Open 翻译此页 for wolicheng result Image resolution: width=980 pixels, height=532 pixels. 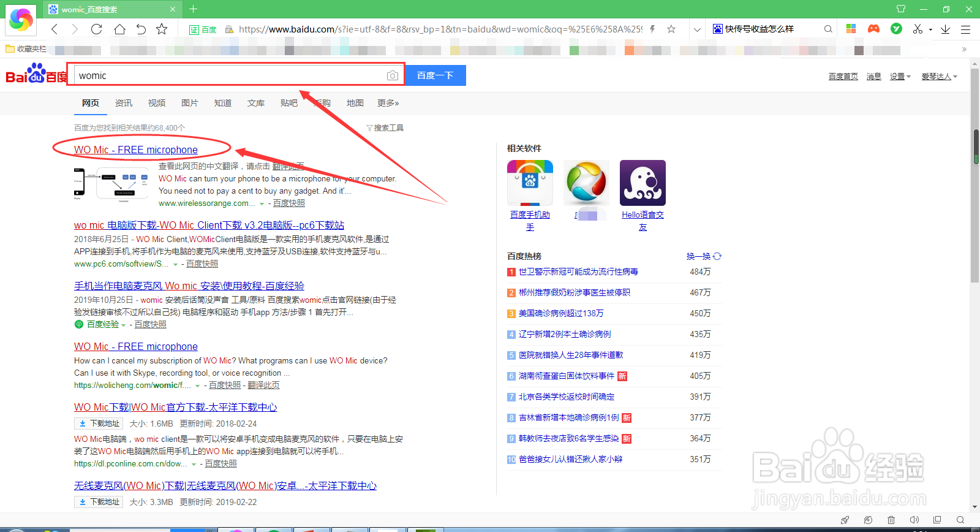(x=263, y=385)
